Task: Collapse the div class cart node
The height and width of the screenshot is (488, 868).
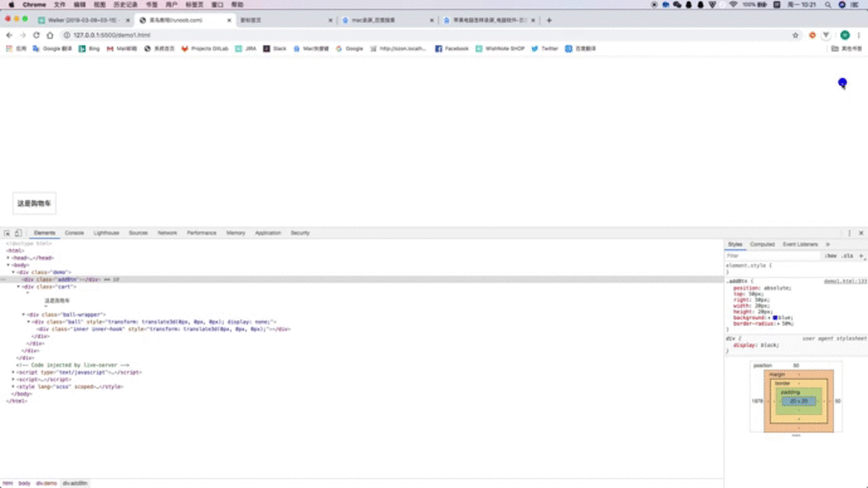Action: 19,286
